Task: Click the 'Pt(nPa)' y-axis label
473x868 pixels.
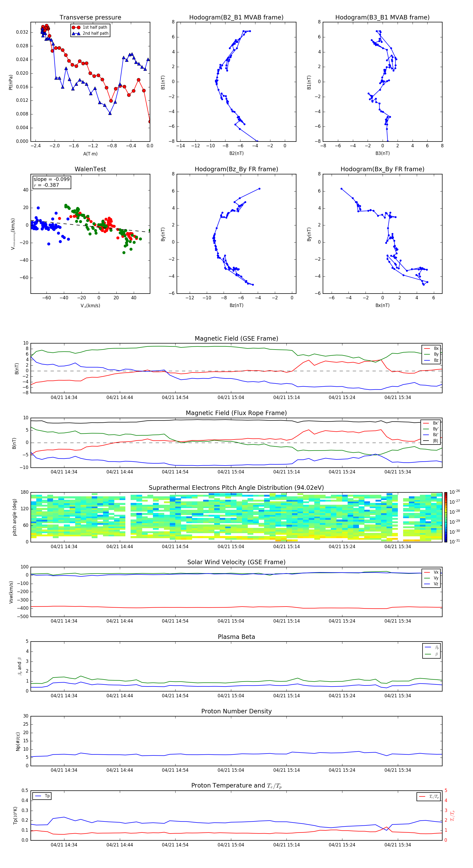Action: pyautogui.click(x=11, y=82)
